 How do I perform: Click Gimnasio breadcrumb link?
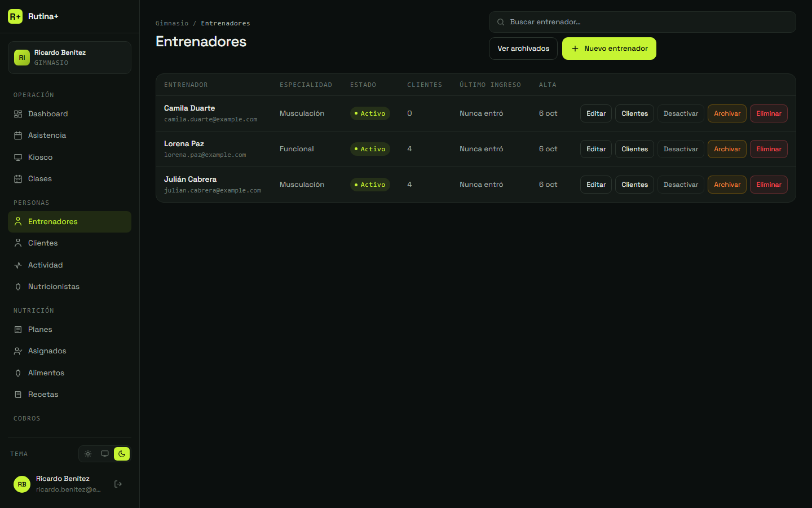tap(172, 23)
